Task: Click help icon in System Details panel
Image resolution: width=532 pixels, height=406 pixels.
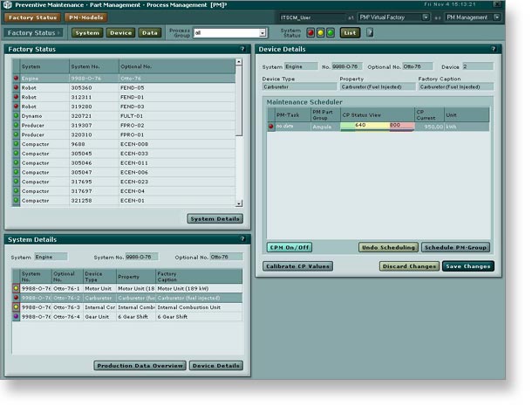Action: pos(242,238)
